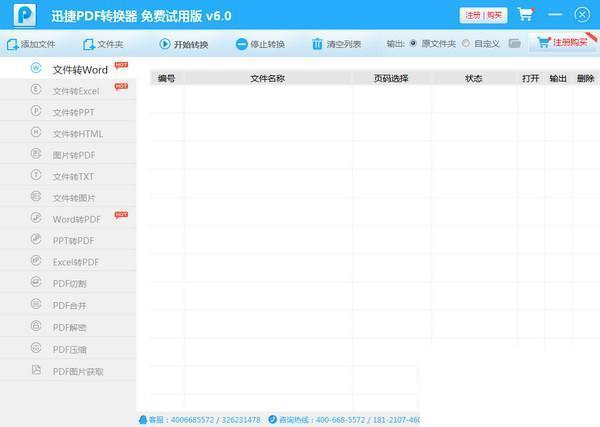Select Word转PDF in sidebar
600x427 pixels.
(x=68, y=218)
